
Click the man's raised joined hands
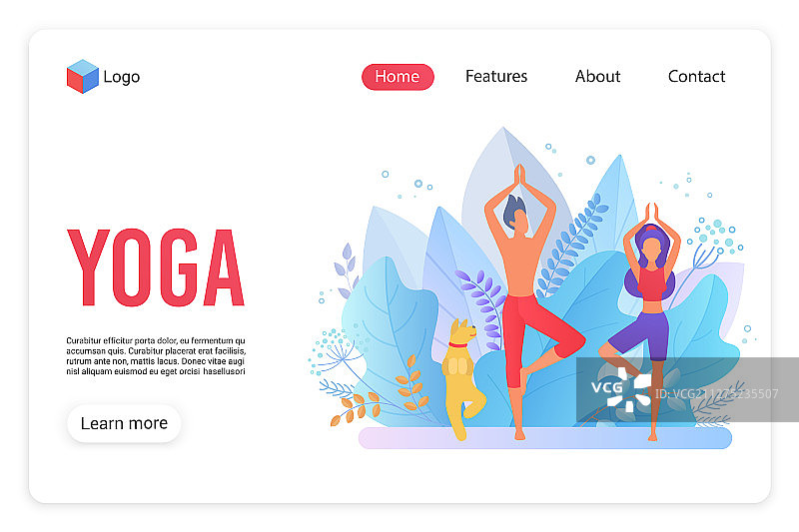519,176
